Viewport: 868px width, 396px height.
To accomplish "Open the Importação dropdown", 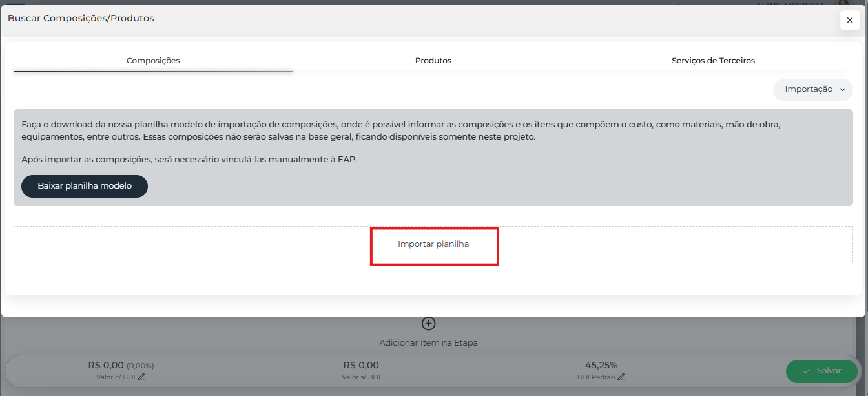I will point(812,90).
